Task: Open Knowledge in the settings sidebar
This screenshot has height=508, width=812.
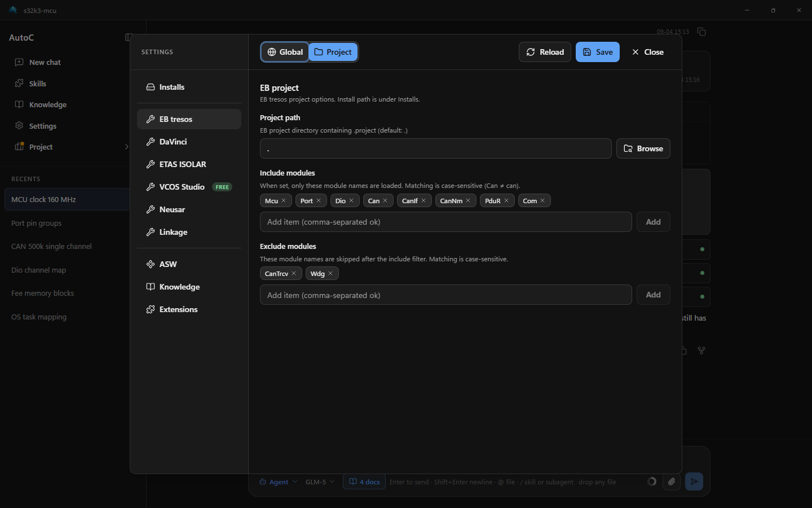Action: click(189, 287)
